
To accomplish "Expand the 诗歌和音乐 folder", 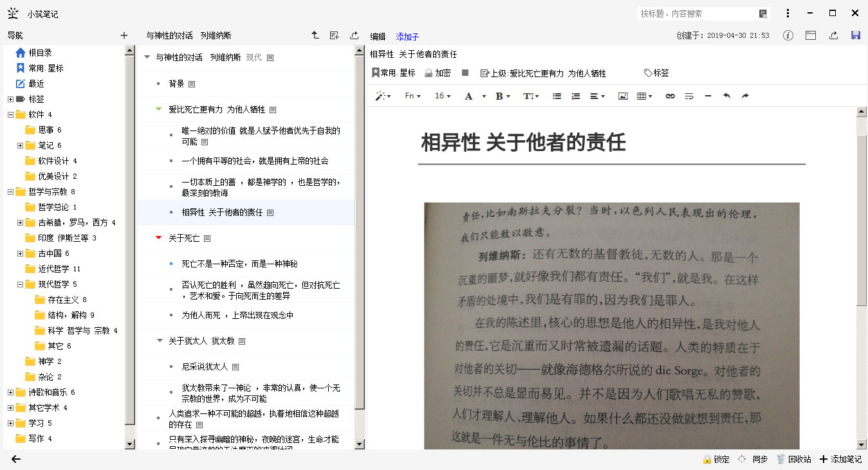I will [x=10, y=392].
